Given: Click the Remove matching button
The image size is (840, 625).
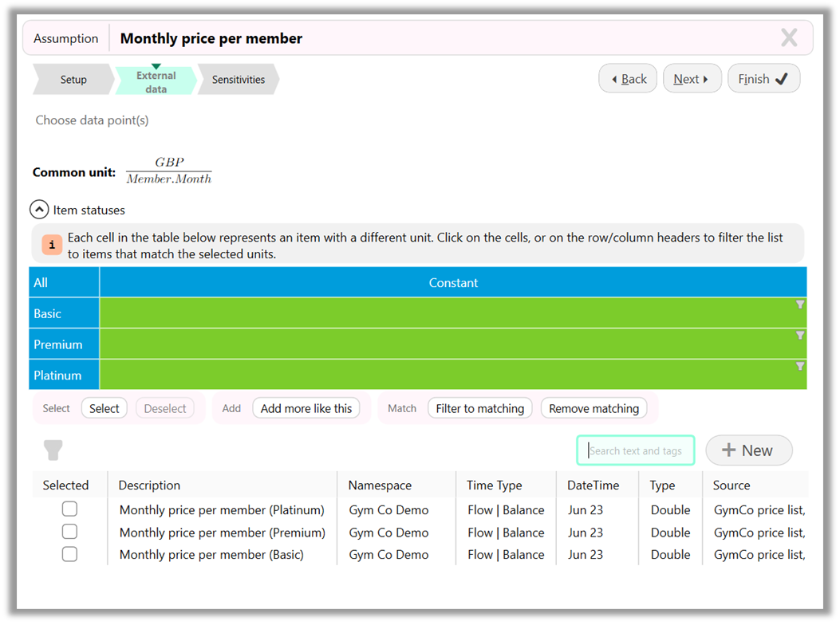Looking at the screenshot, I should click(x=594, y=407).
